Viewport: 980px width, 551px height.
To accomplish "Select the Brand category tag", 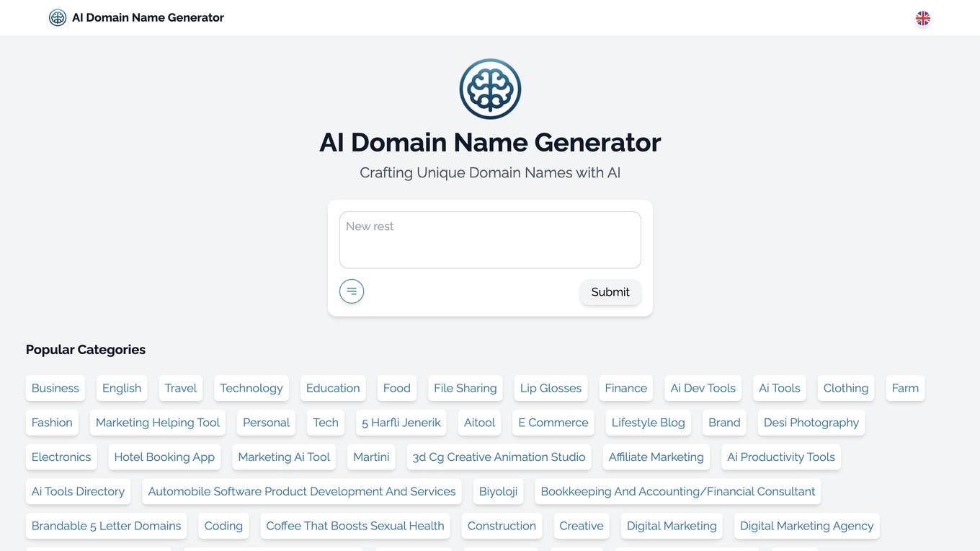I will [724, 423].
